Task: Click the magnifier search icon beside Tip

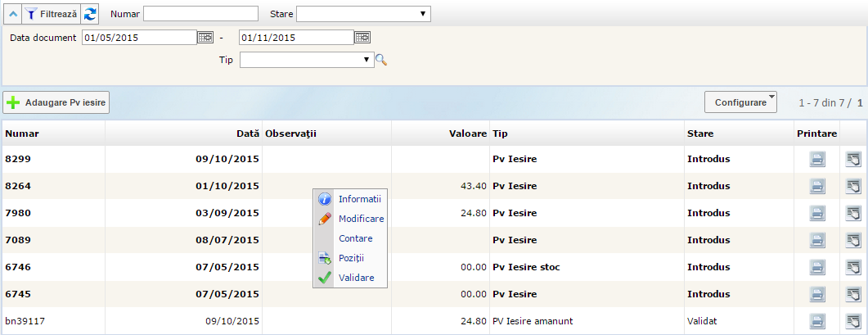Action: [380, 60]
